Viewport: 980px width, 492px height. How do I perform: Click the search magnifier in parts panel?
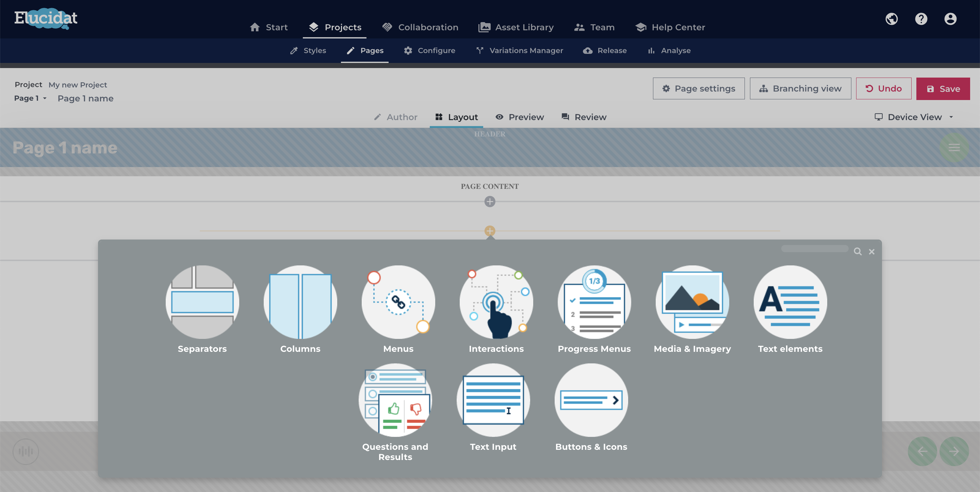pyautogui.click(x=857, y=251)
